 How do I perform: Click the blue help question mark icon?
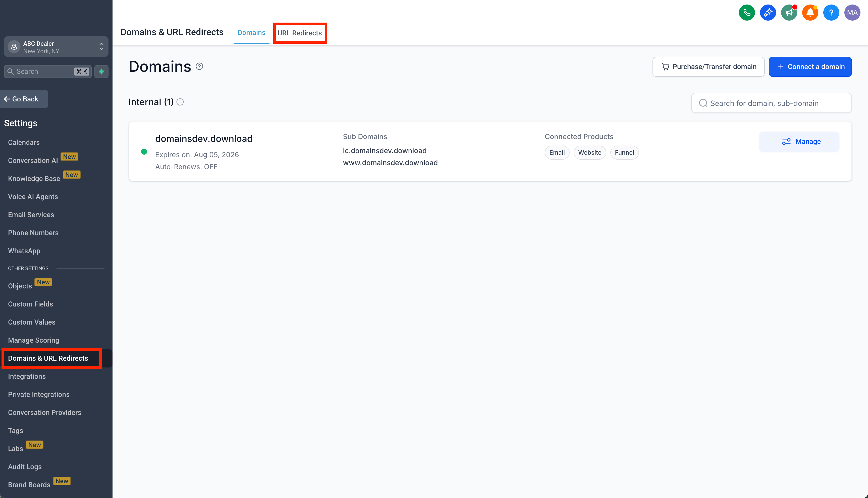click(x=831, y=13)
